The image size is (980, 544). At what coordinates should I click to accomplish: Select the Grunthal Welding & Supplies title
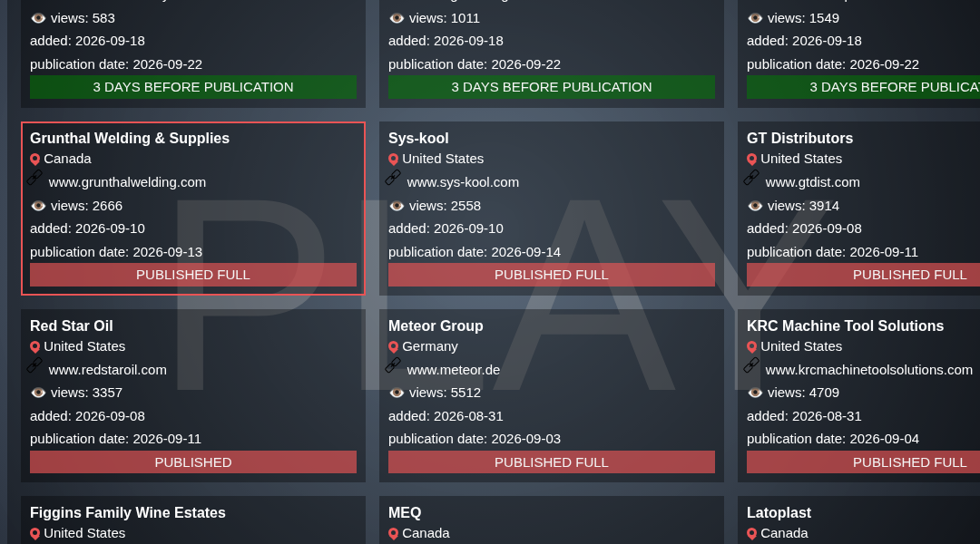[130, 138]
